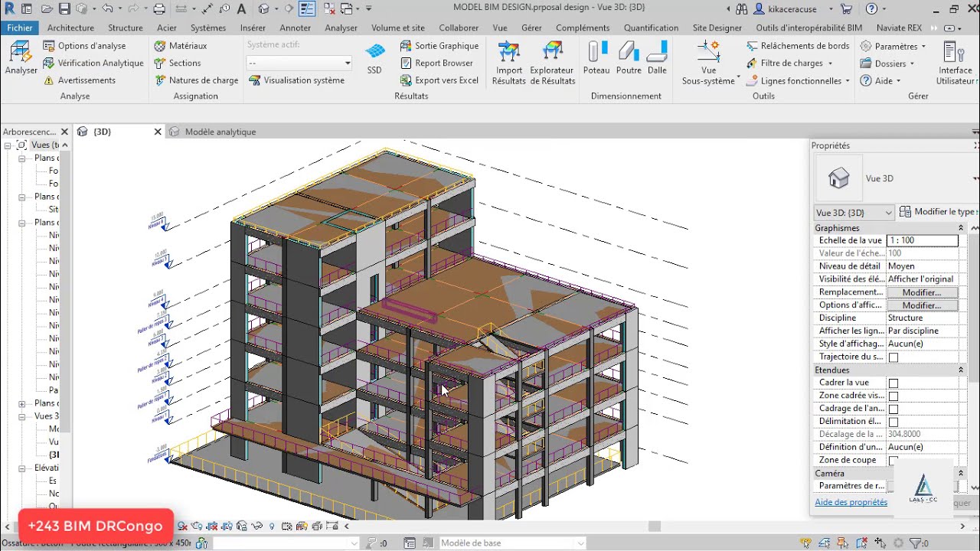The height and width of the screenshot is (551, 980).
Task: Open Natures de charge
Action: (x=196, y=80)
